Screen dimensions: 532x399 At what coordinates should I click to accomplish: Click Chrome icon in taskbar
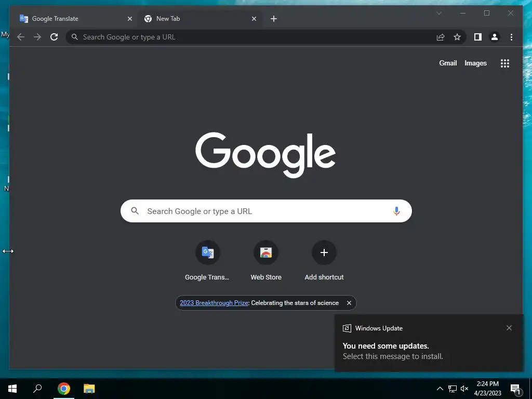pyautogui.click(x=63, y=389)
